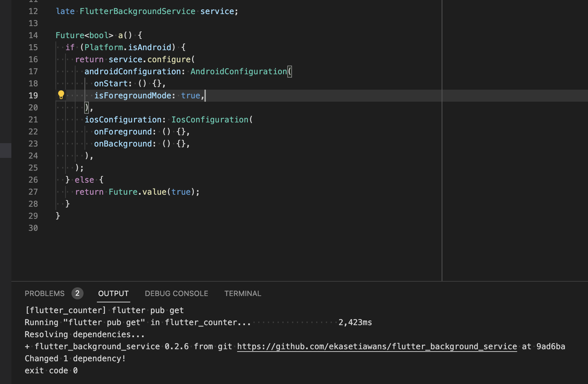
Task: Click the highlighted bracket after AndroidConfiguration
Action: coord(290,71)
